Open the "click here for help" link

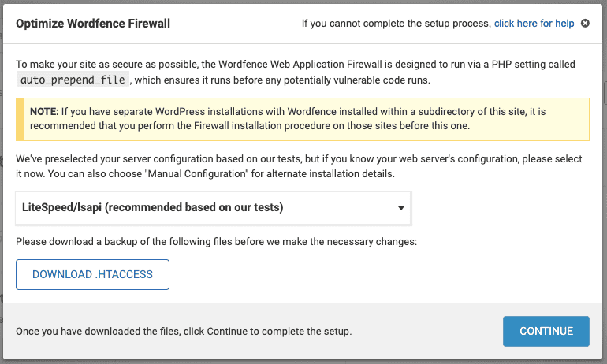click(534, 24)
